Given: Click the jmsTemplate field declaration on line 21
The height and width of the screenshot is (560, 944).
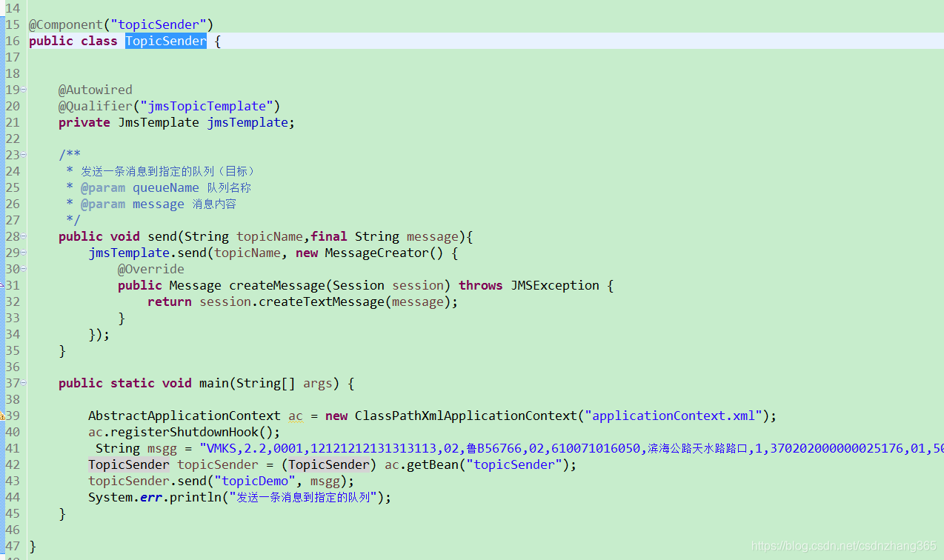Looking at the screenshot, I should [247, 122].
